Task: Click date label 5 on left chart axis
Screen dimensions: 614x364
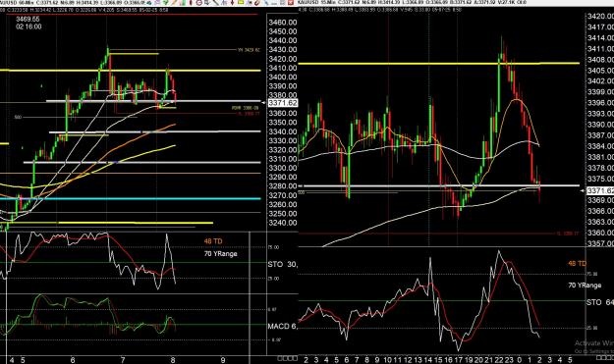Action: 23,360
